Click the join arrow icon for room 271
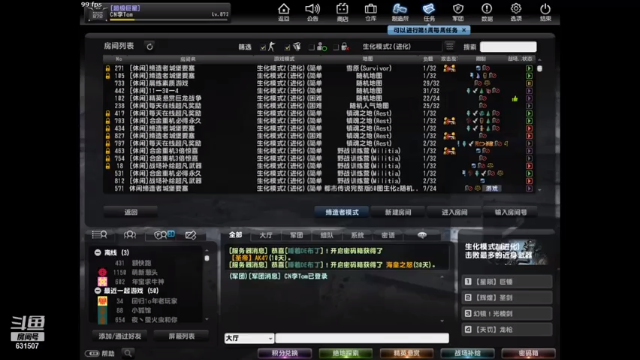Viewport: 640px width, 360px height. [x=529, y=68]
